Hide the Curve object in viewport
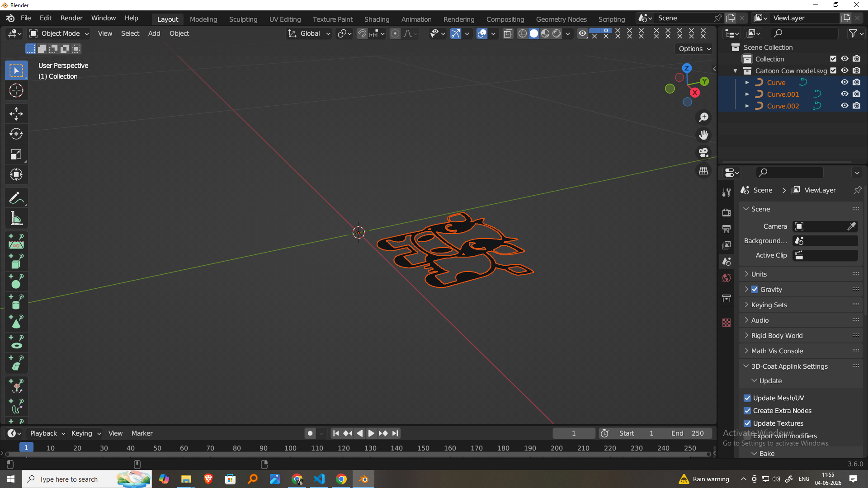Screen dimensions: 868x488 pyautogui.click(x=844, y=82)
